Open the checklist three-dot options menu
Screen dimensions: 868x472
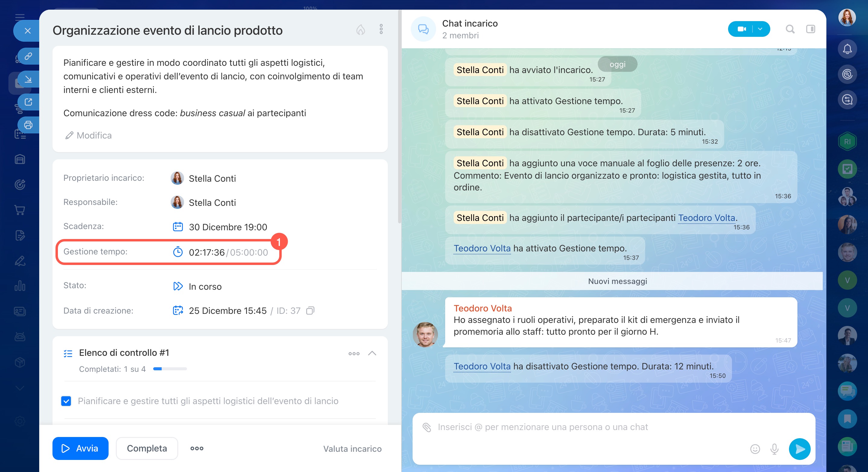pos(354,354)
